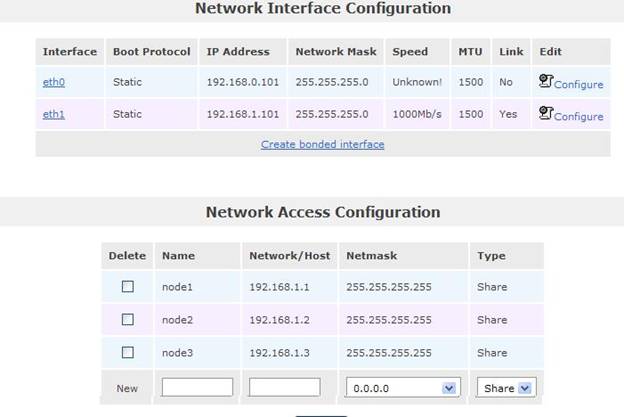Click the Configure text link for eth0

(578, 85)
